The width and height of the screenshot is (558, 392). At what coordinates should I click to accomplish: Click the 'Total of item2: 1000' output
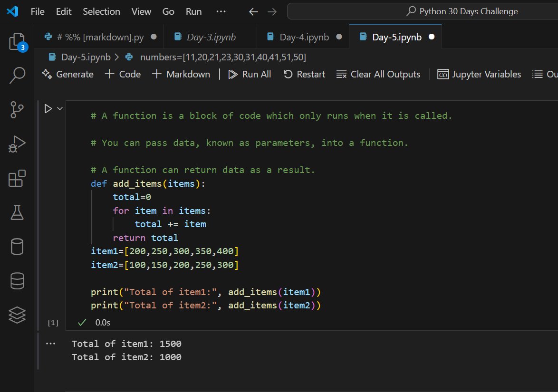point(126,357)
